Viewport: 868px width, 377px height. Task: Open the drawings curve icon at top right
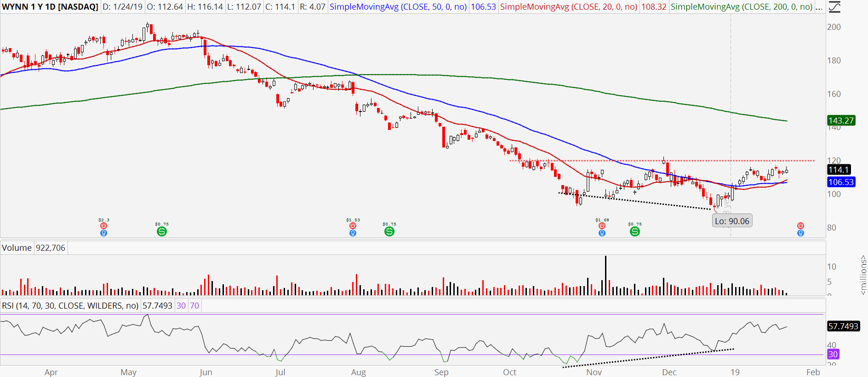click(834, 7)
